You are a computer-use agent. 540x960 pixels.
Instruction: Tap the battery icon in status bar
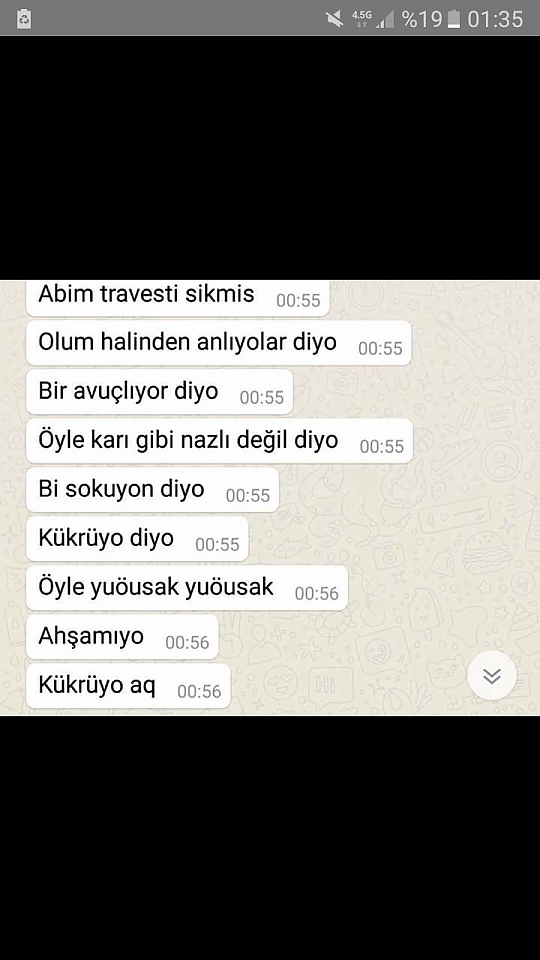(x=454, y=19)
